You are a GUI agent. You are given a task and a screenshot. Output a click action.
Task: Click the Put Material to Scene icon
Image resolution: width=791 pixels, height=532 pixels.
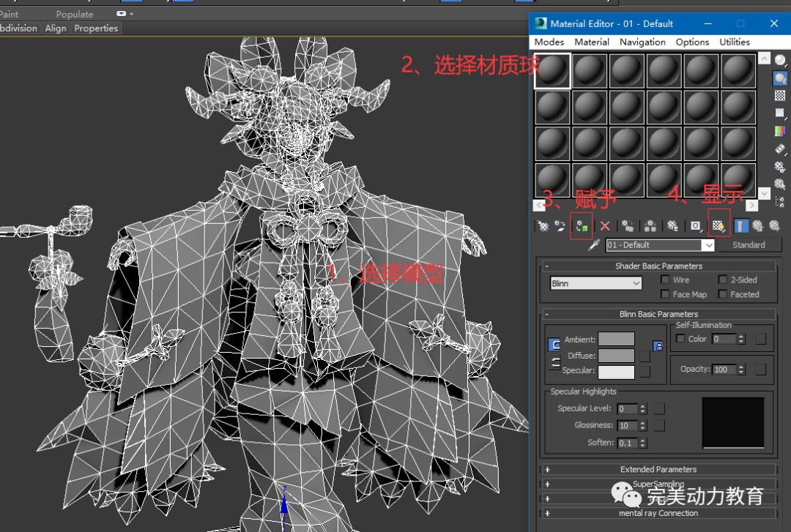[x=560, y=226]
